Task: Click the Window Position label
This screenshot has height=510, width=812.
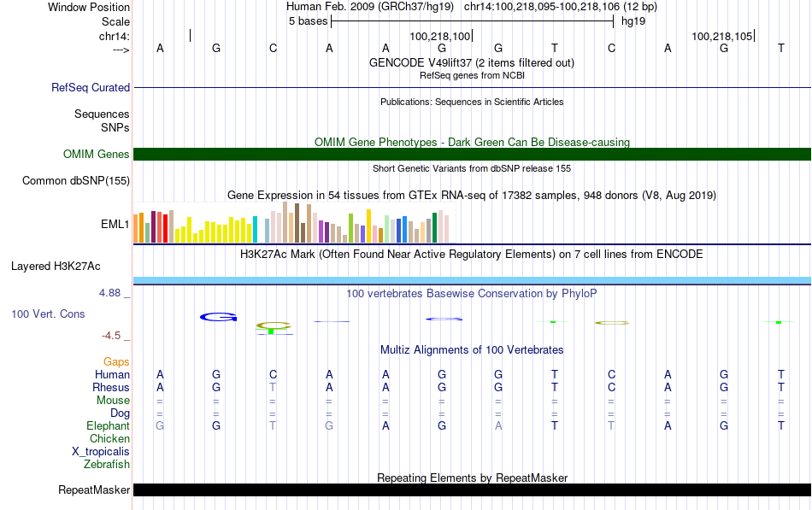Action: (89, 7)
